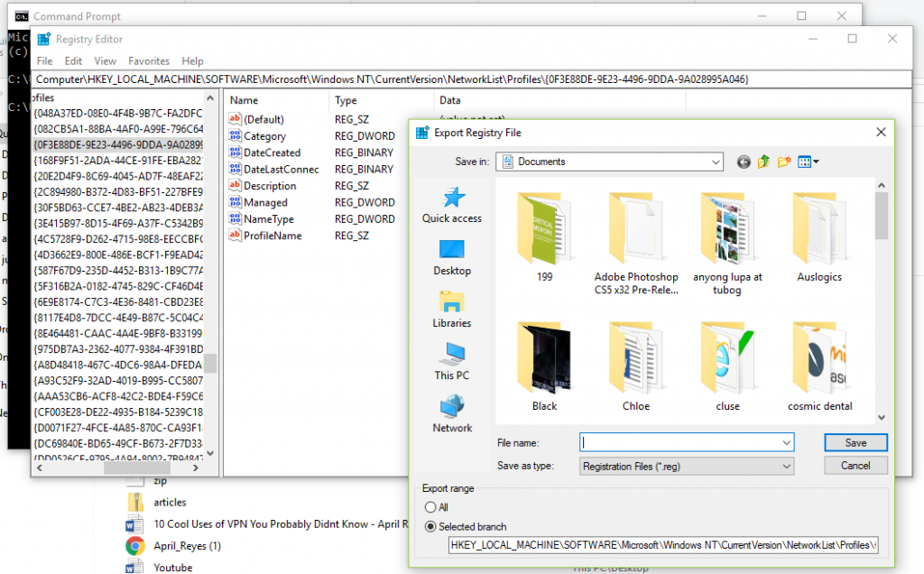This screenshot has height=574, width=924.
Task: Open the Youtube Word document in background
Action: pyautogui.click(x=159, y=567)
